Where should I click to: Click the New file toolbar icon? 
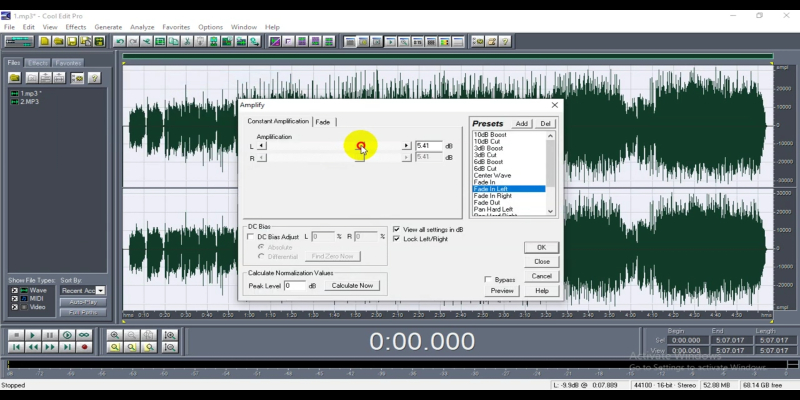coord(45,41)
